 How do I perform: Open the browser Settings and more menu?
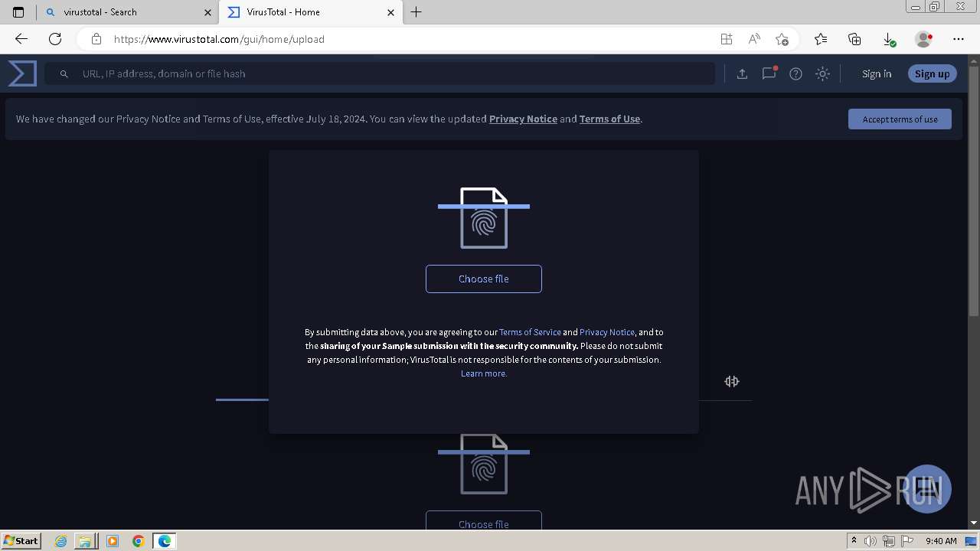pyautogui.click(x=959, y=39)
